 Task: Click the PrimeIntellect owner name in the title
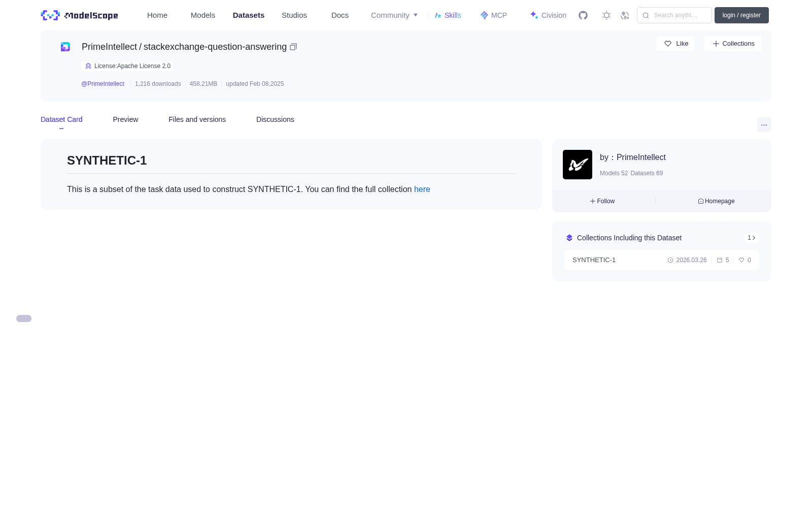tap(109, 47)
